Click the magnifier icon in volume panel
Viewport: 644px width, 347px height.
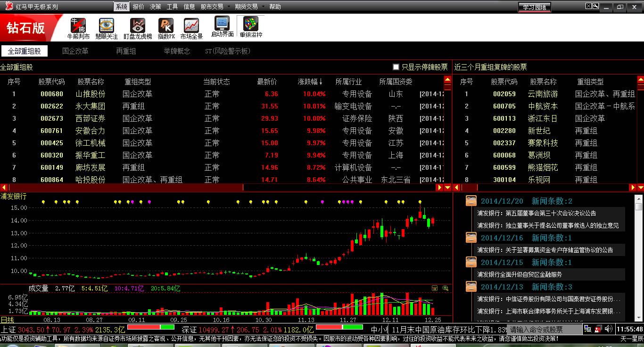pos(445,288)
